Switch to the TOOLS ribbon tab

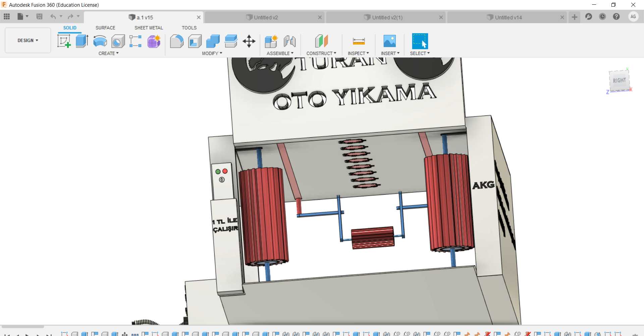click(189, 28)
